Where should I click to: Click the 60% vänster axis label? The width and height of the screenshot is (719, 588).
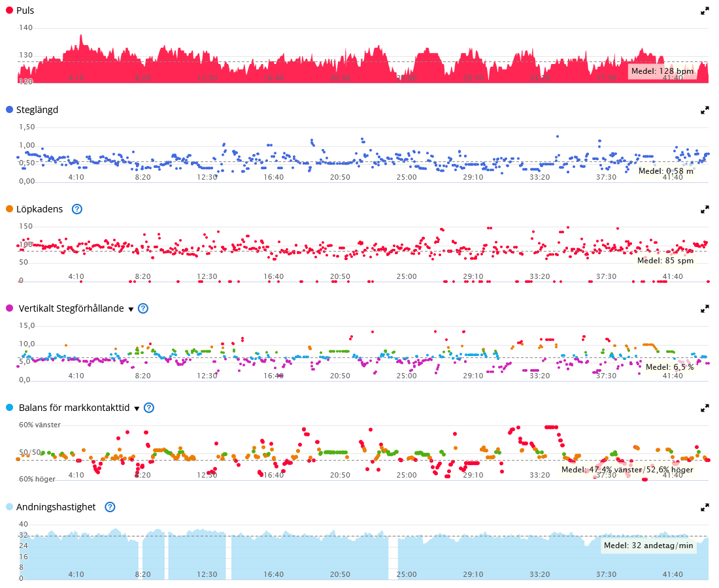click(x=39, y=425)
